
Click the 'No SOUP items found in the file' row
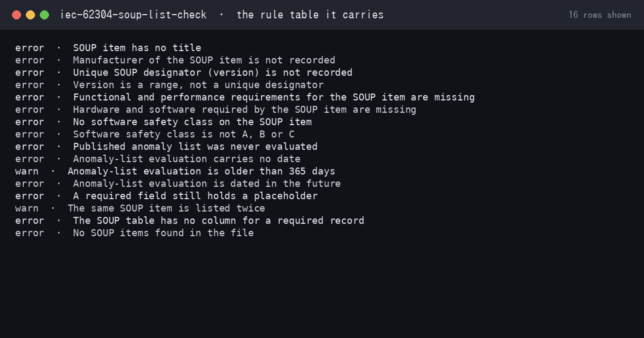point(134,233)
